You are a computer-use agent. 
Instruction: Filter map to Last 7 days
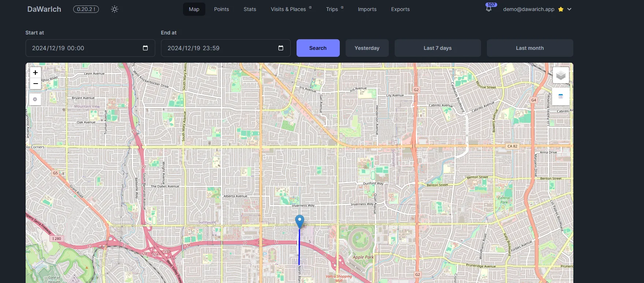[438, 48]
